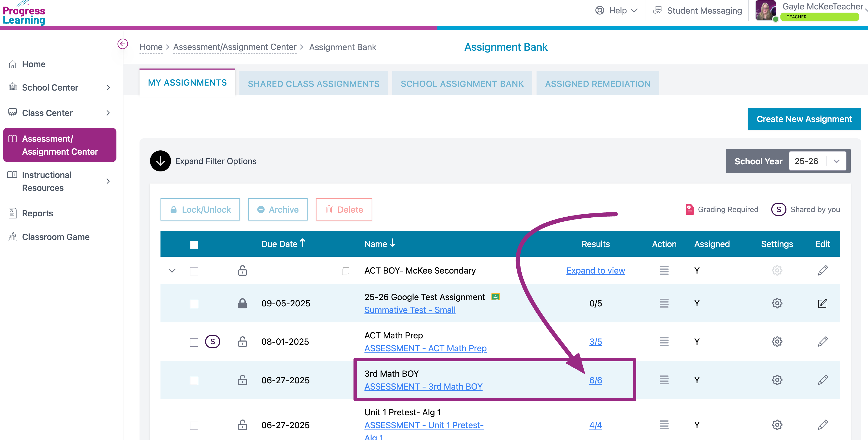The width and height of the screenshot is (868, 440).
Task: Click the teacher profile avatar
Action: tap(765, 11)
